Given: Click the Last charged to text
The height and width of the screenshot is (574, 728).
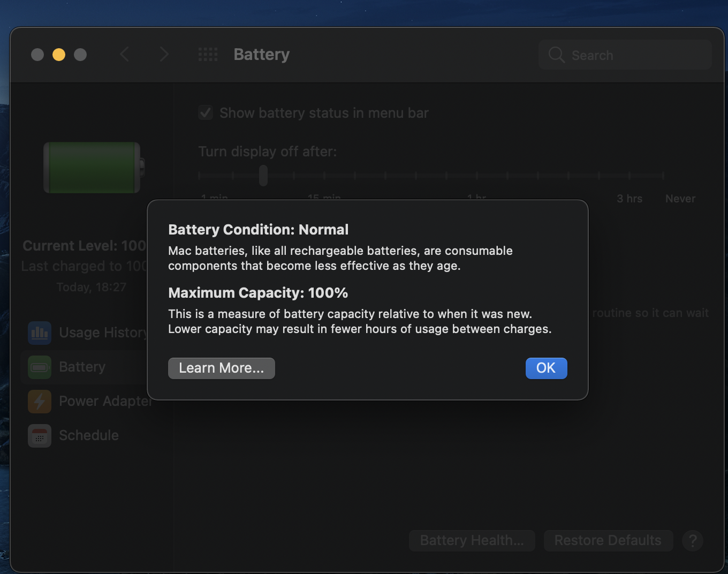Looking at the screenshot, I should pos(84,266).
